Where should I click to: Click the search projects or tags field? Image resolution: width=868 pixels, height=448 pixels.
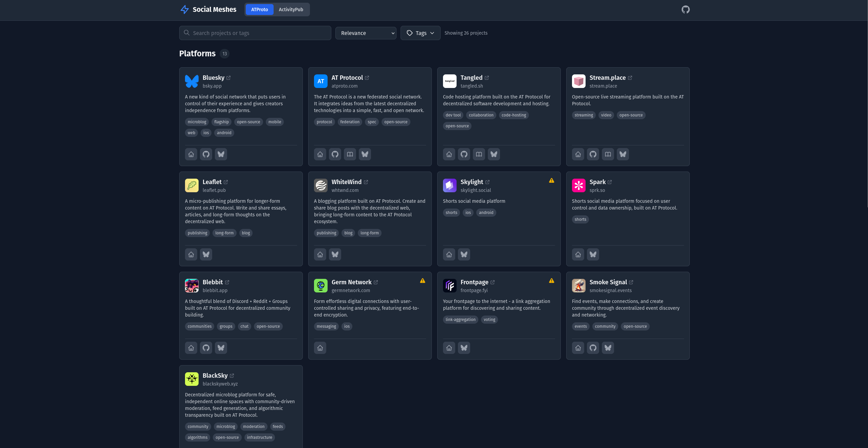pos(255,33)
